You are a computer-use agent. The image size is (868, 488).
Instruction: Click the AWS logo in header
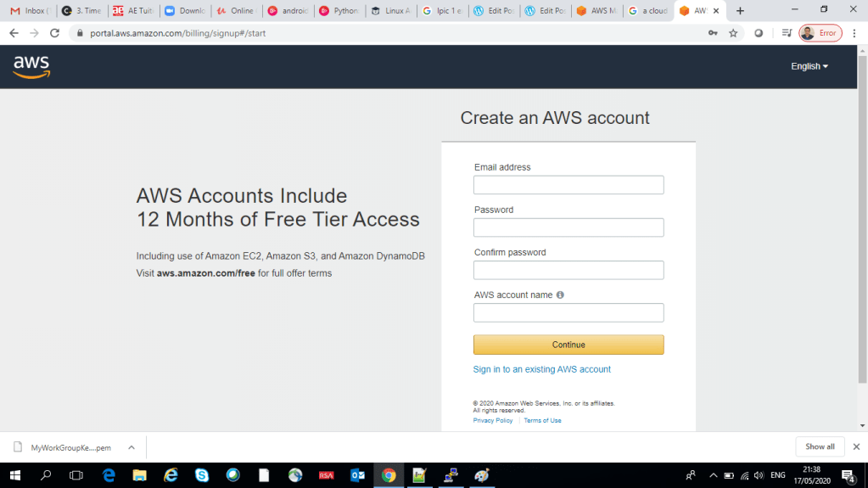31,66
